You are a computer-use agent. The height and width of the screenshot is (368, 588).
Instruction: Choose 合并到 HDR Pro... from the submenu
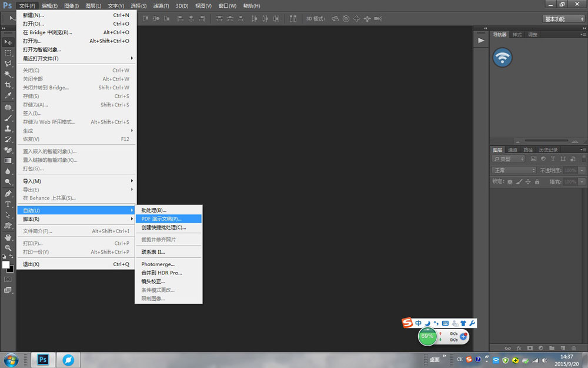pos(169,273)
